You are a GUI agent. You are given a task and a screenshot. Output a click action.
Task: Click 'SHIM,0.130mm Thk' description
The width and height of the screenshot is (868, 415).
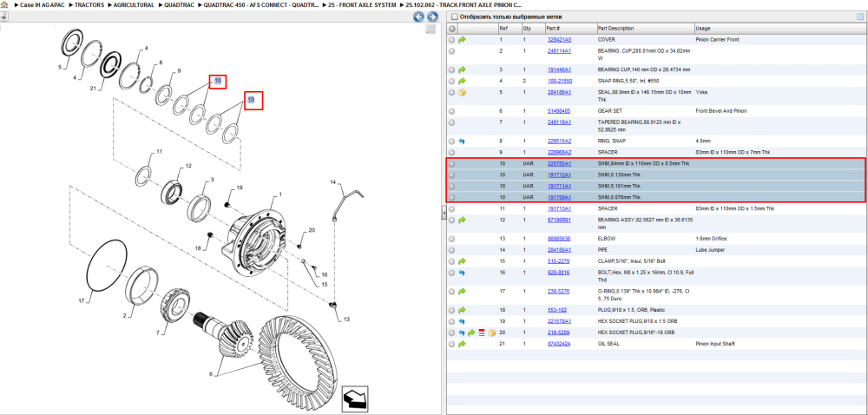620,175
